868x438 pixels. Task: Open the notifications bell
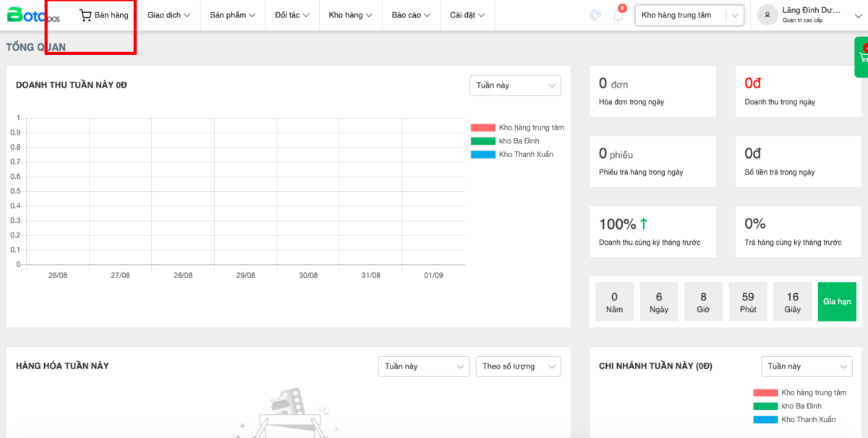[618, 15]
